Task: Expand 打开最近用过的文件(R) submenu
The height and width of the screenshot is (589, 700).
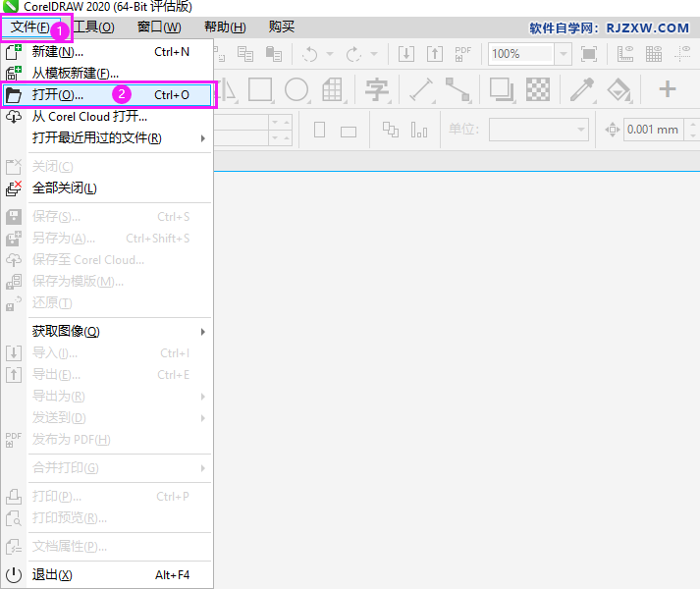Action: click(106, 138)
